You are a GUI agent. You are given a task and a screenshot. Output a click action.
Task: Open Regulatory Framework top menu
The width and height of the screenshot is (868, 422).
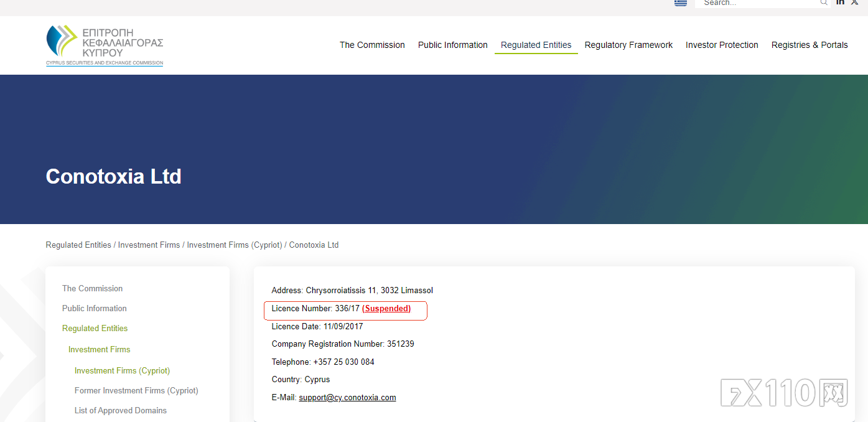click(x=628, y=45)
